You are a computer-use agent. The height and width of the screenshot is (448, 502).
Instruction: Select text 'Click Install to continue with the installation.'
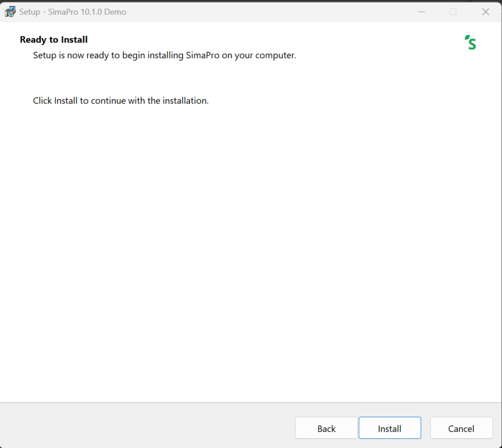point(121,101)
